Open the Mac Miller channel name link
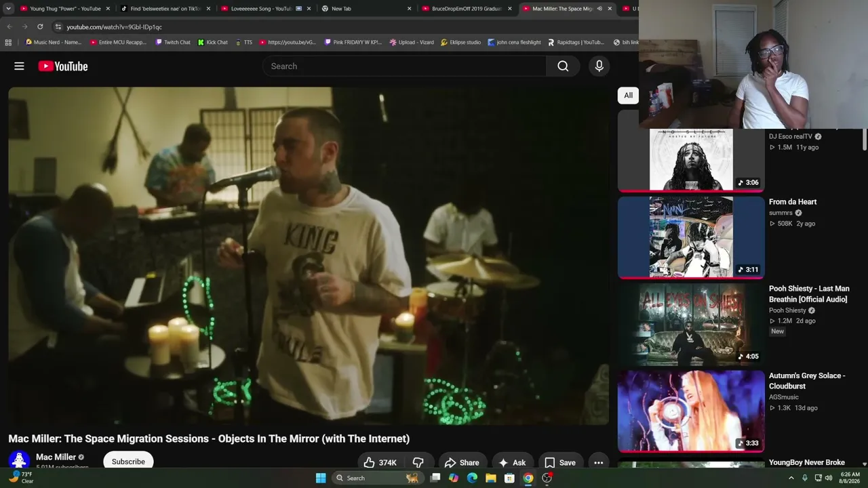This screenshot has width=868, height=488. 56,457
